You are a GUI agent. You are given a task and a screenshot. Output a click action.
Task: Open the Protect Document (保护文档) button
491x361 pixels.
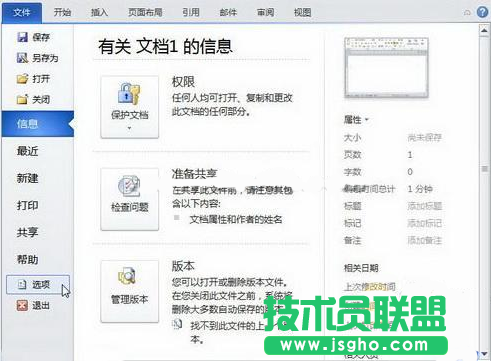click(x=130, y=107)
